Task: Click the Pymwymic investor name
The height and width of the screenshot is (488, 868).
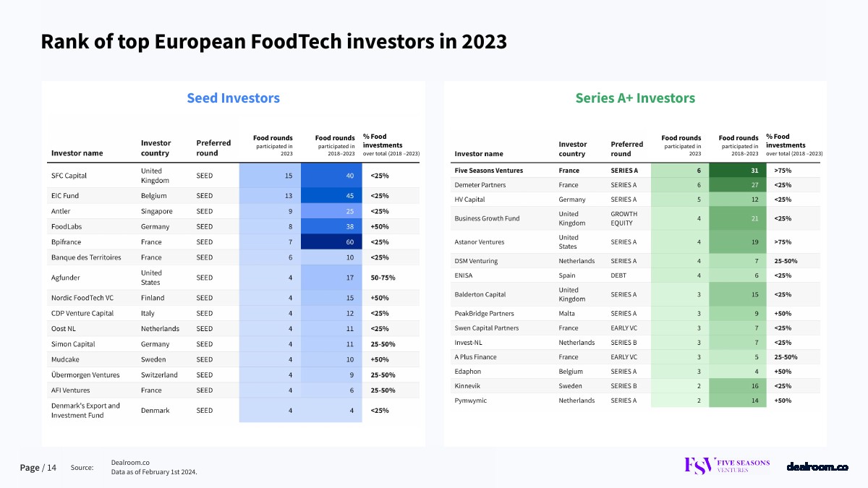Action: (x=470, y=401)
